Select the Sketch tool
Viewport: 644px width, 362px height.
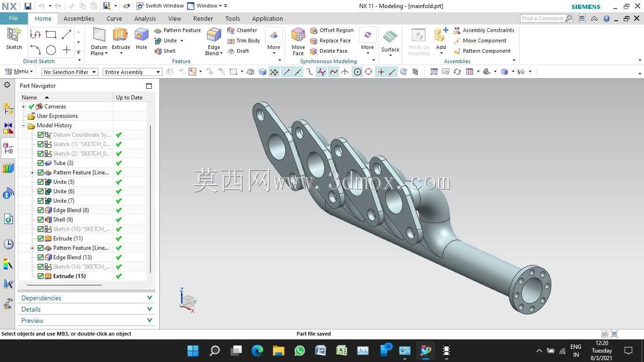(14, 39)
